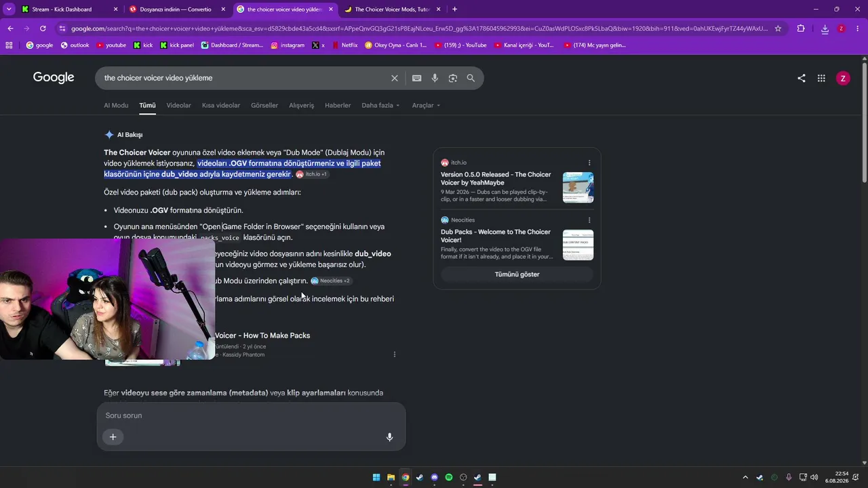Open the new tab button
The width and height of the screenshot is (868, 488).
[x=454, y=9]
